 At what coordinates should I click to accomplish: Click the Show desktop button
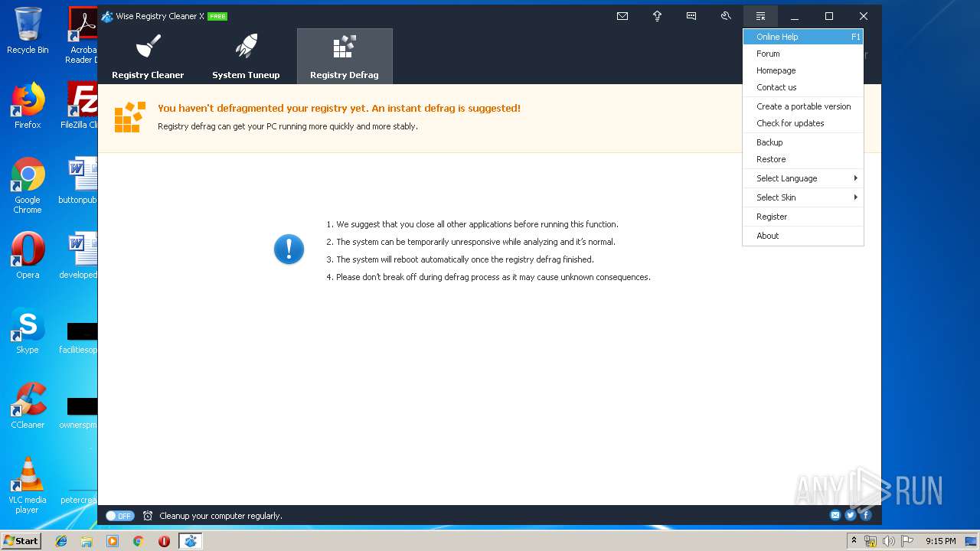tap(971, 541)
